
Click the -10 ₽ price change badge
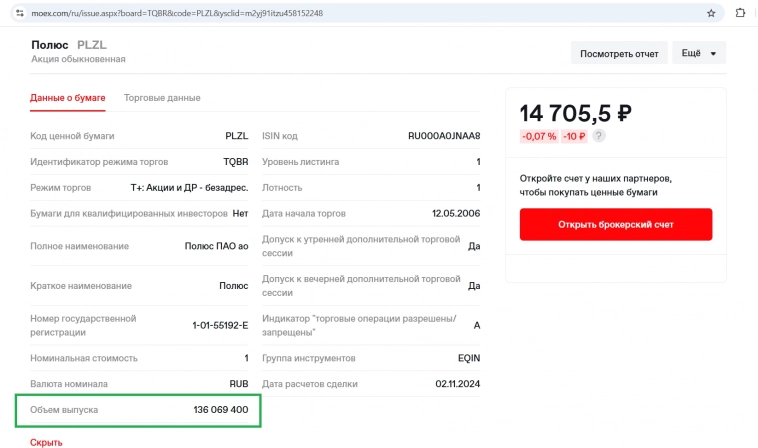pyautogui.click(x=574, y=136)
